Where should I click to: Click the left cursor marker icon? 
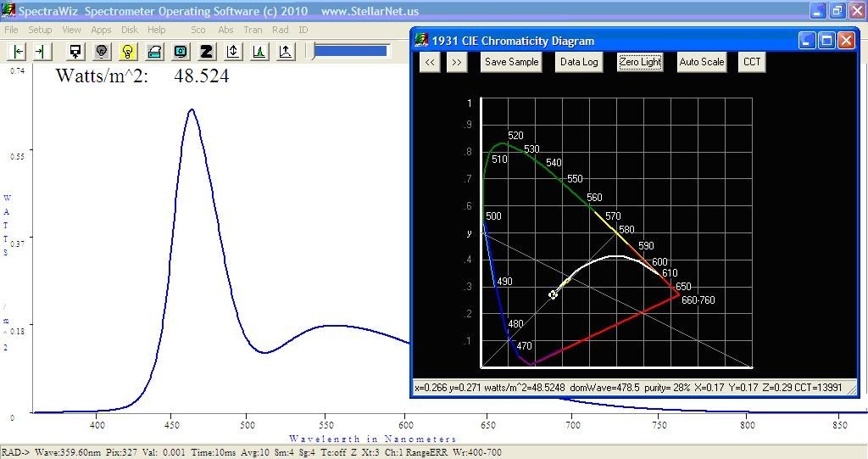(x=19, y=52)
